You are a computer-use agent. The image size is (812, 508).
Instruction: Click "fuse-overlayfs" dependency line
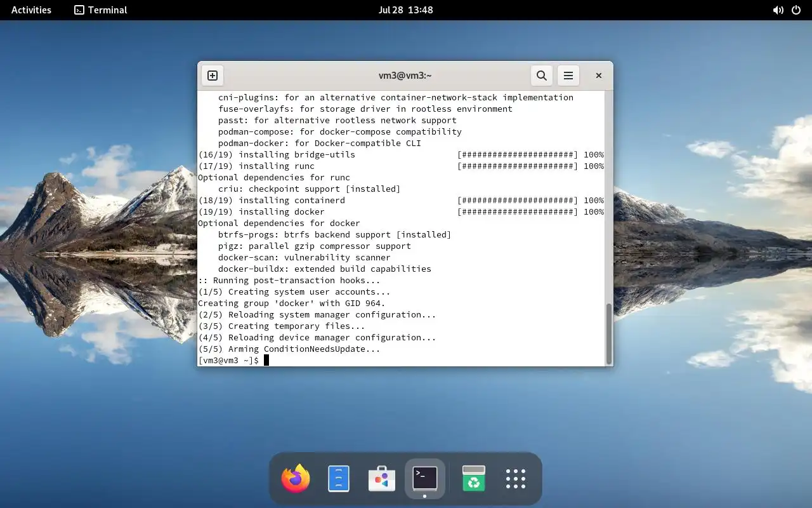365,109
